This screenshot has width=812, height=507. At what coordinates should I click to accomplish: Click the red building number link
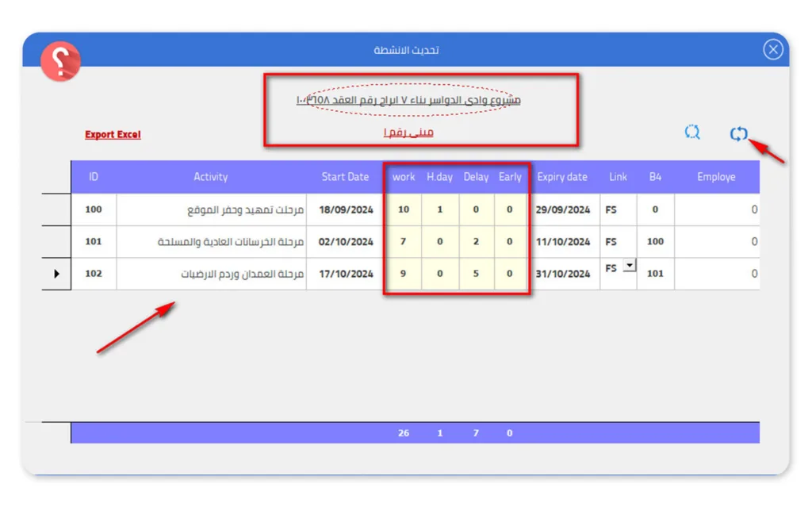tap(408, 133)
